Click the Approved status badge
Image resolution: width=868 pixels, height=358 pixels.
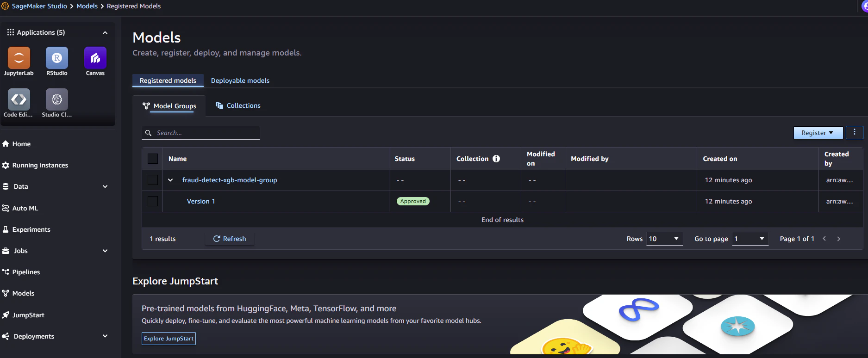click(x=413, y=201)
